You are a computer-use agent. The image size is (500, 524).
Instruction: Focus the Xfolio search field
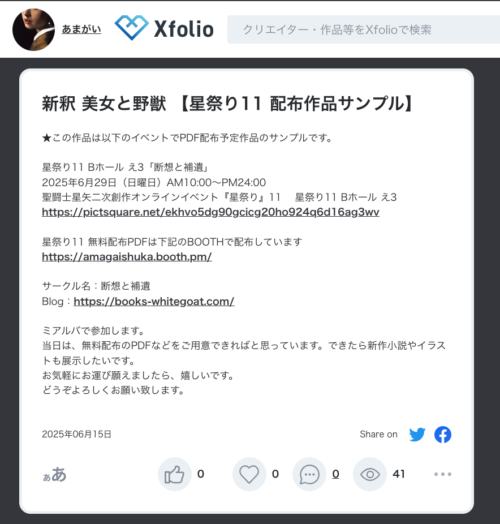tap(364, 29)
